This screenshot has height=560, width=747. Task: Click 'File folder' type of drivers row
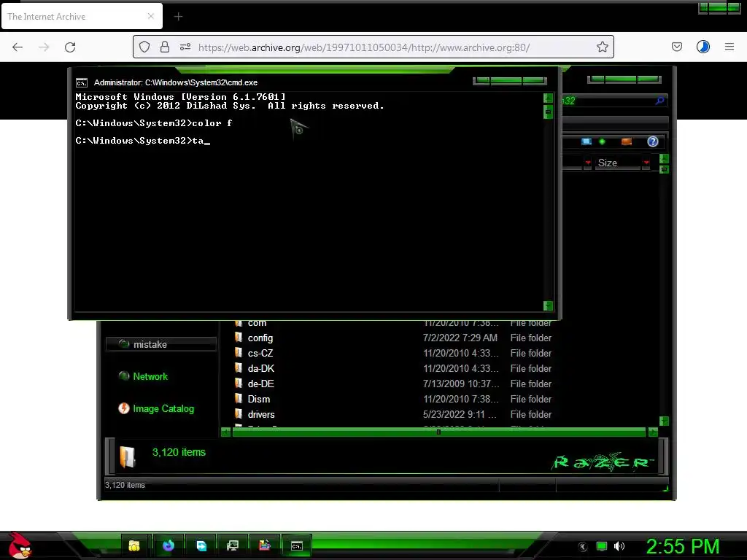coord(531,414)
